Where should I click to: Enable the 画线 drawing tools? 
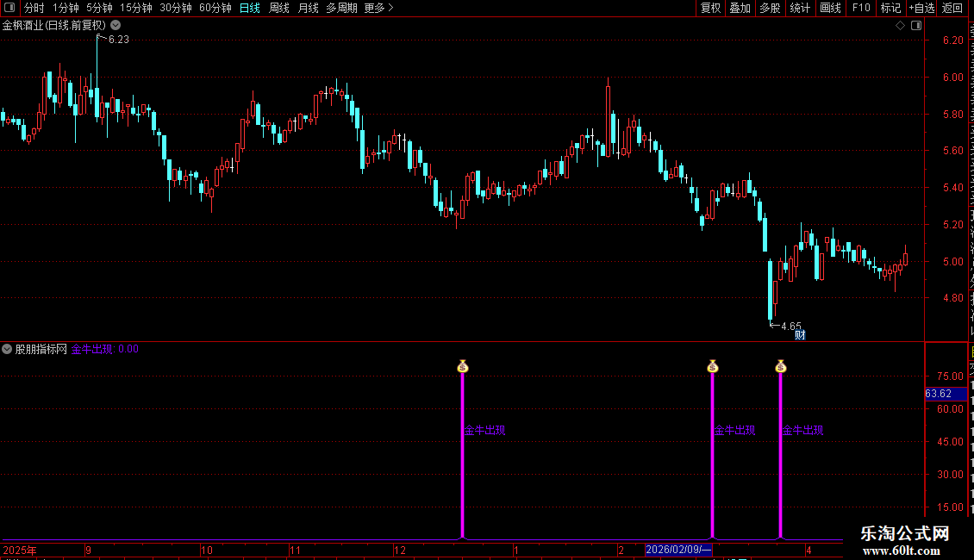[831, 8]
